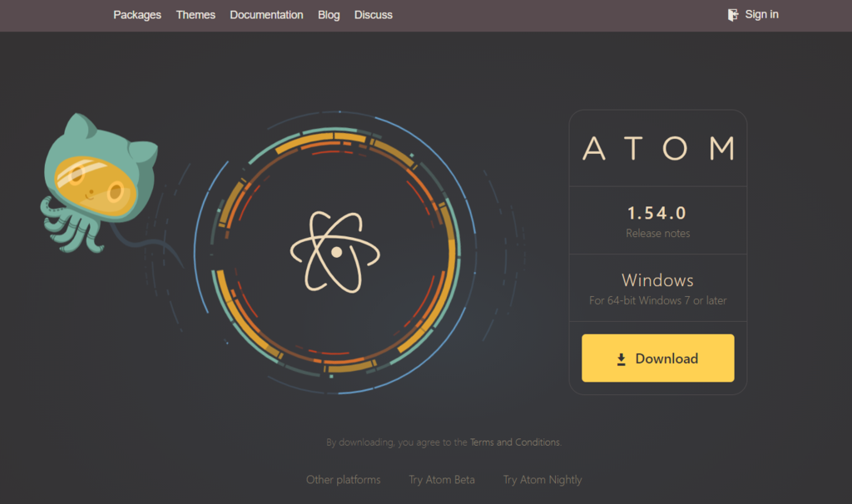
Task: Click the ATOM wordmark in the panel
Action: 657,148
